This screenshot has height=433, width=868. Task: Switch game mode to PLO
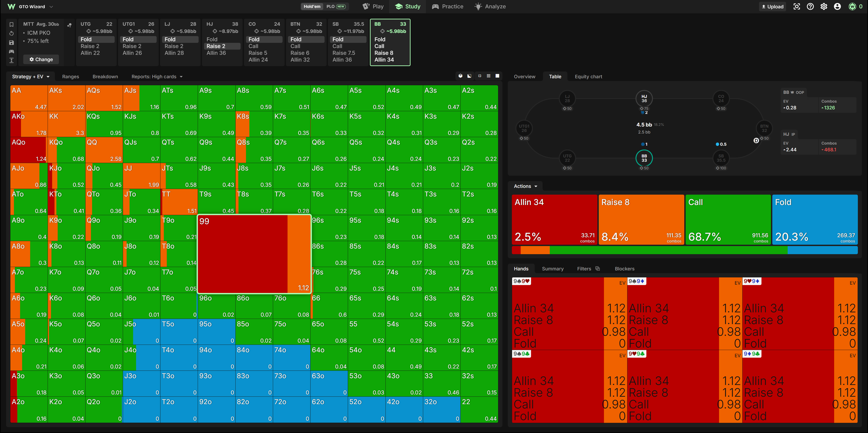[x=336, y=6]
